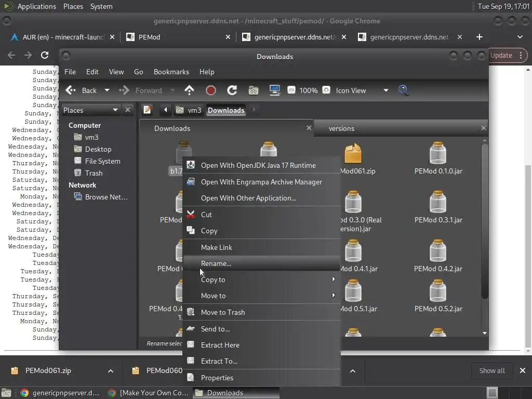Screen dimensions: 532x399
Task: Select vm3 in the Places sidebar
Action: [91, 137]
